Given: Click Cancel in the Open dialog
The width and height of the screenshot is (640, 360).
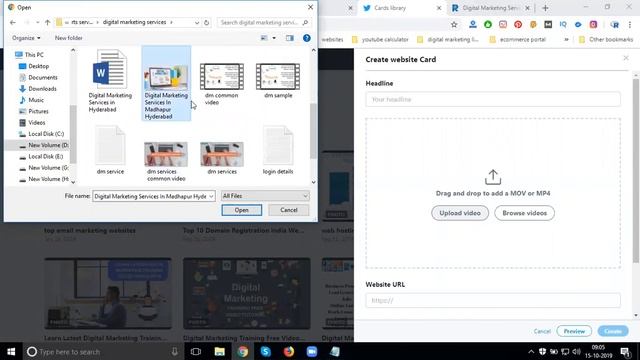Looking at the screenshot, I should [x=289, y=210].
